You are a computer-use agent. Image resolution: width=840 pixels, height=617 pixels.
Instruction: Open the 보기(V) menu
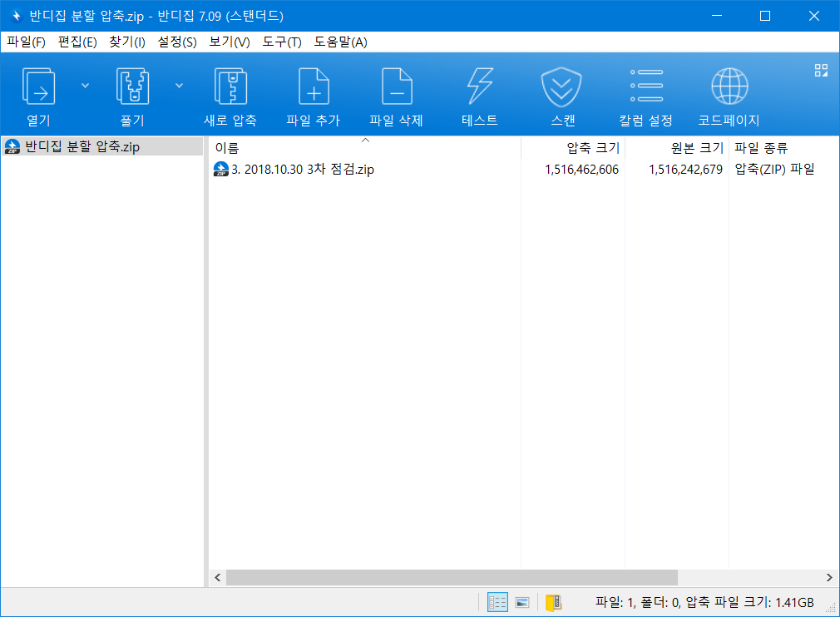[230, 42]
